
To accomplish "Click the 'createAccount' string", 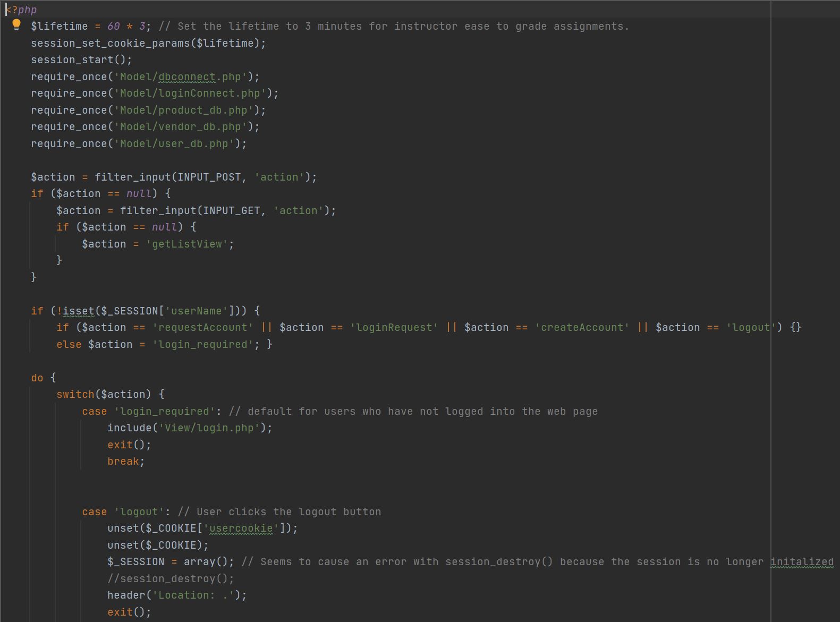I will click(582, 327).
